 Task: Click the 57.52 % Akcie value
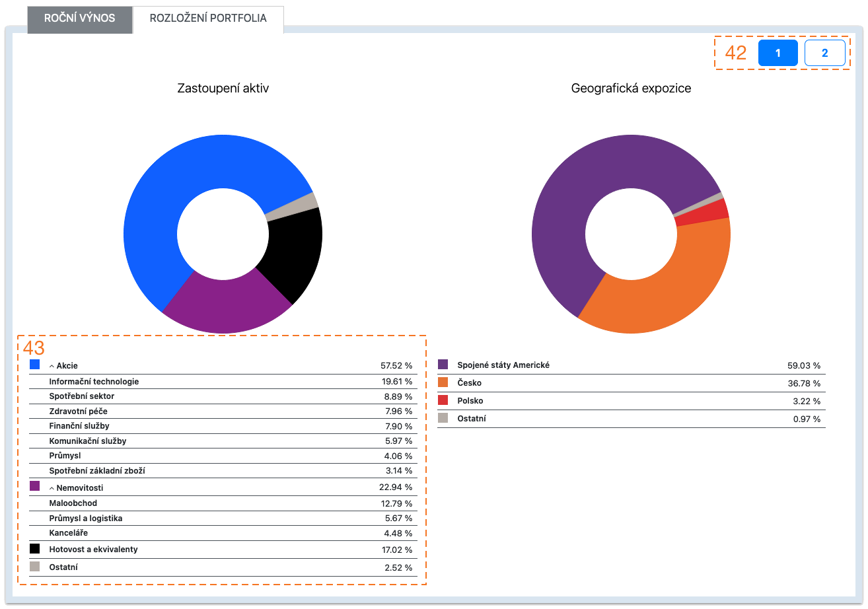pyautogui.click(x=396, y=365)
